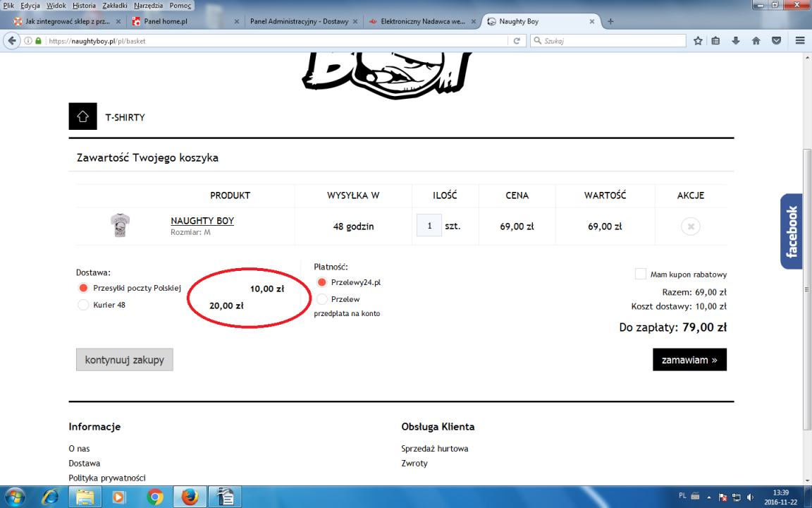Open the Polityka prywatności footer link

click(107, 478)
